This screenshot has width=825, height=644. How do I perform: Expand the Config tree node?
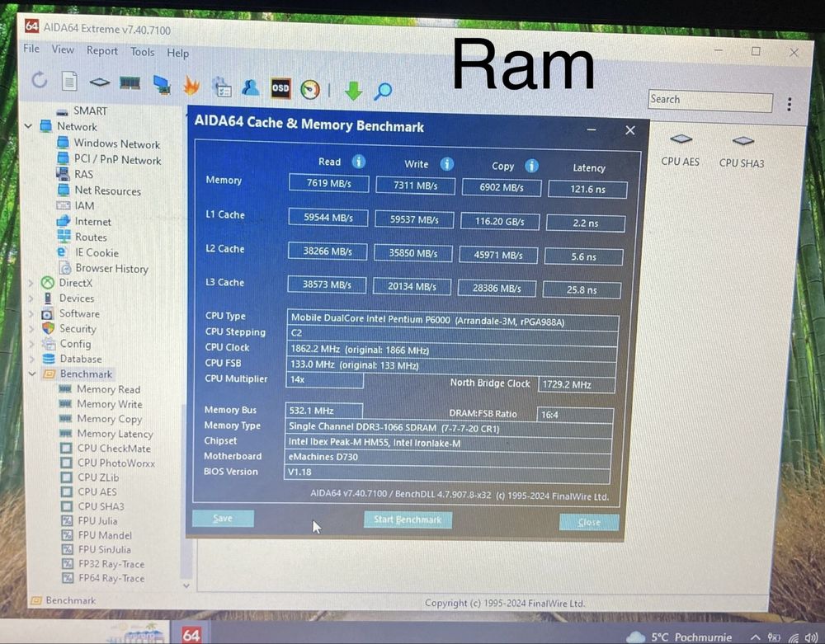pyautogui.click(x=31, y=344)
